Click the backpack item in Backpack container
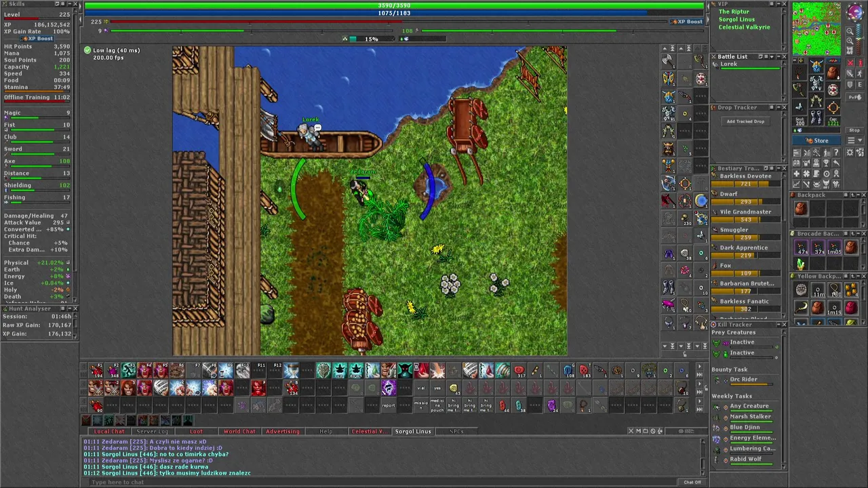This screenshot has height=488, width=868. click(x=801, y=209)
